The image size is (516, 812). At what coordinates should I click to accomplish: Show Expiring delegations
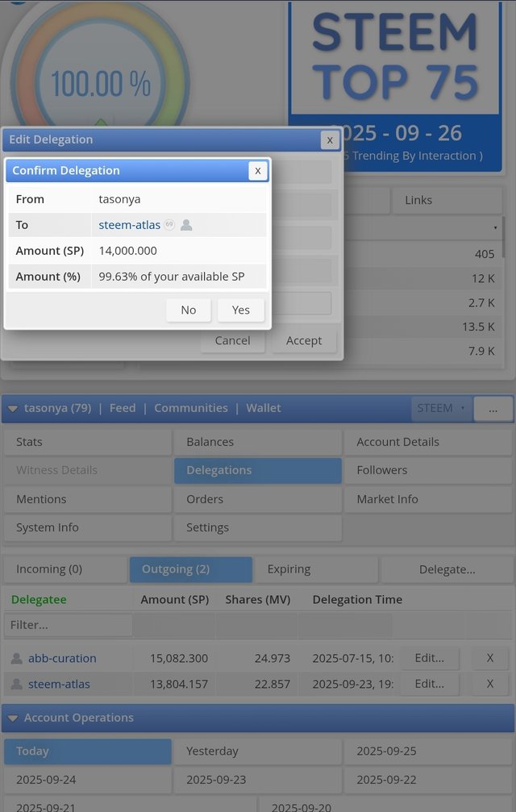point(316,569)
